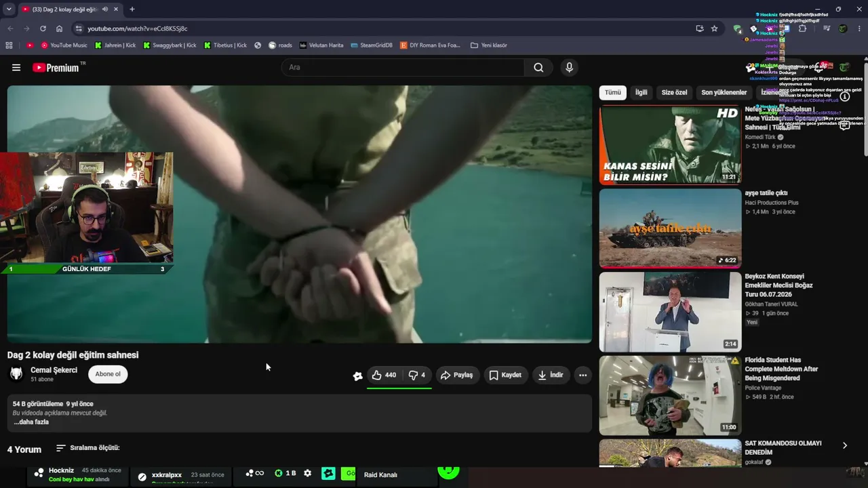
Task: Open DIY Roman Eva Foa... bookmark
Action: pos(430,45)
